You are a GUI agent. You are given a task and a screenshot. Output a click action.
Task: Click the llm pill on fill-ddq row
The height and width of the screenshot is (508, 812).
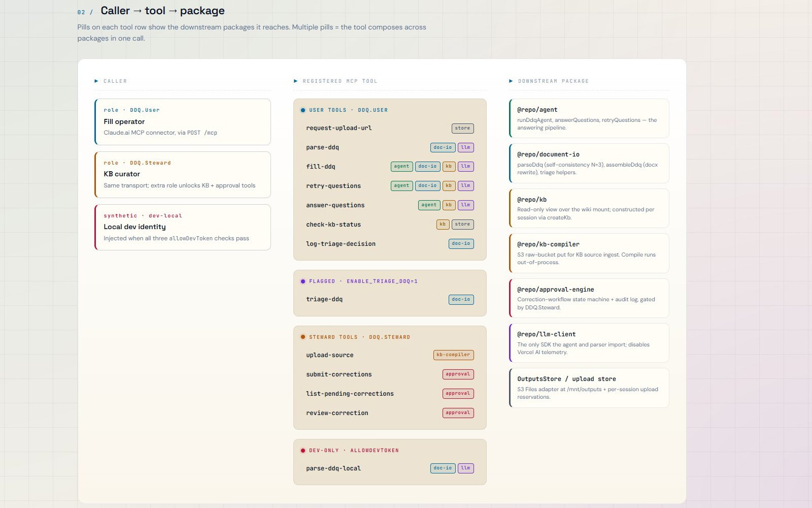465,167
